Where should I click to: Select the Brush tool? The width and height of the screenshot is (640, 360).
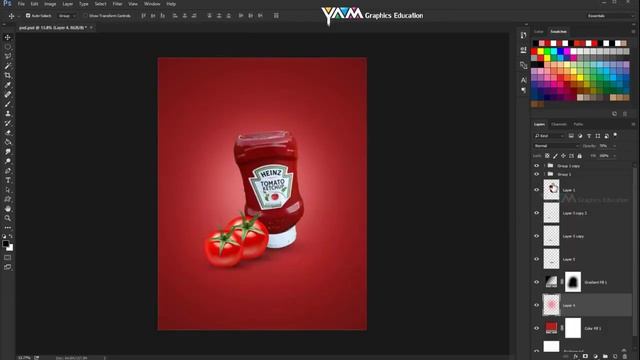[x=8, y=104]
